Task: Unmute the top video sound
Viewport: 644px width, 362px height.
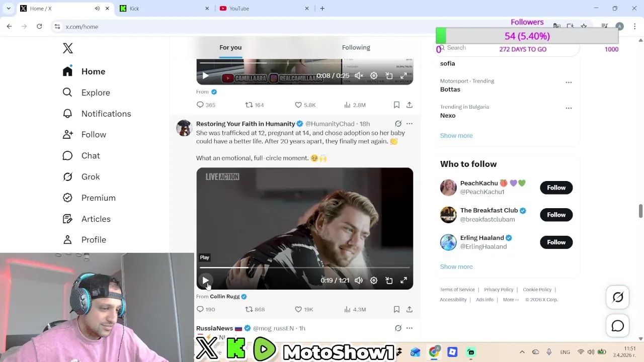Action: pos(359,76)
